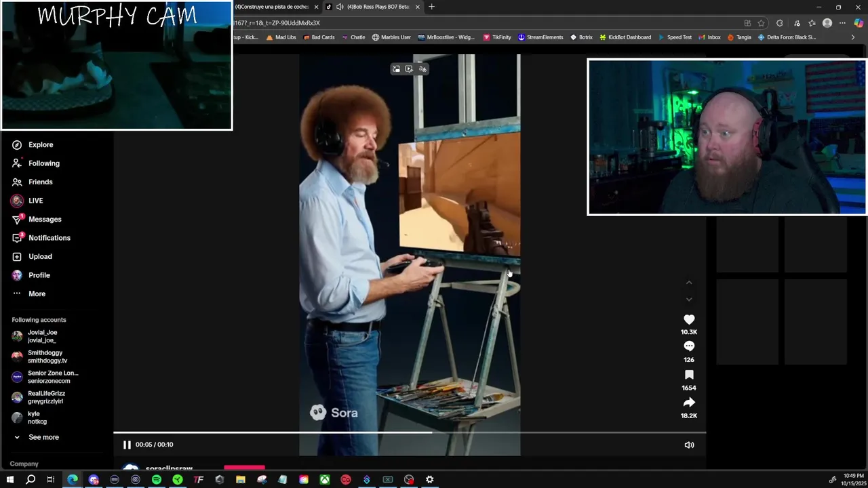This screenshot has height=488, width=868.
Task: Mute the Bob Ross tab via speaker icon
Action: coord(340,7)
